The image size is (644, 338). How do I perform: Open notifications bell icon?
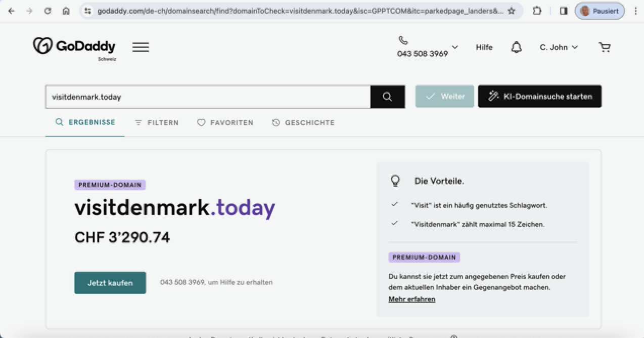pos(516,47)
